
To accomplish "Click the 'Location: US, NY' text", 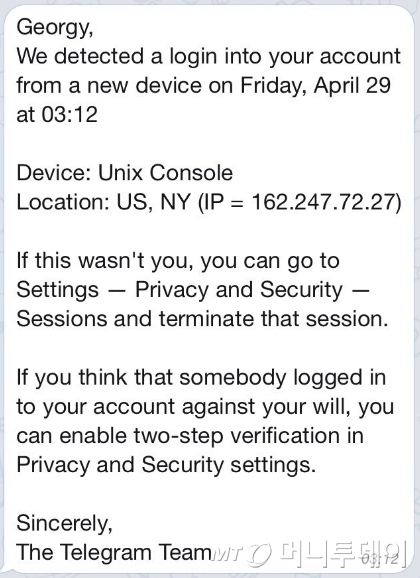I will (103, 202).
